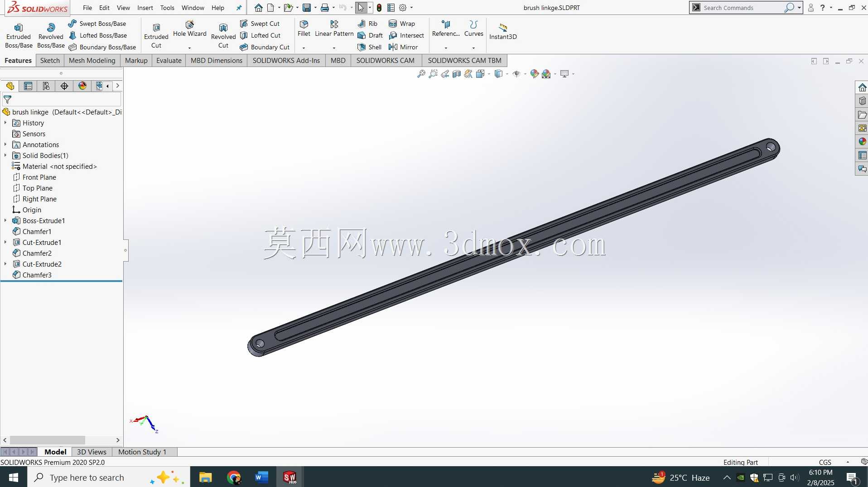868x487 pixels.
Task: Expand the Annotations folder
Action: (5, 144)
